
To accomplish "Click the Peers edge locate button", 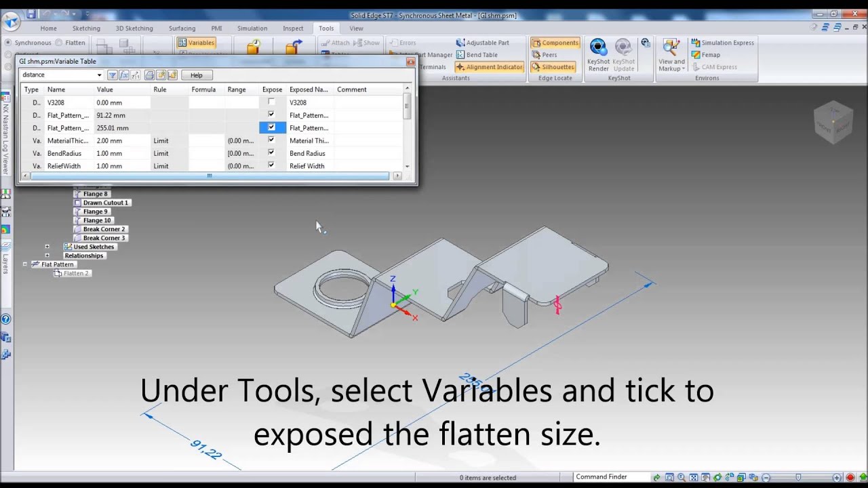I will (x=545, y=55).
